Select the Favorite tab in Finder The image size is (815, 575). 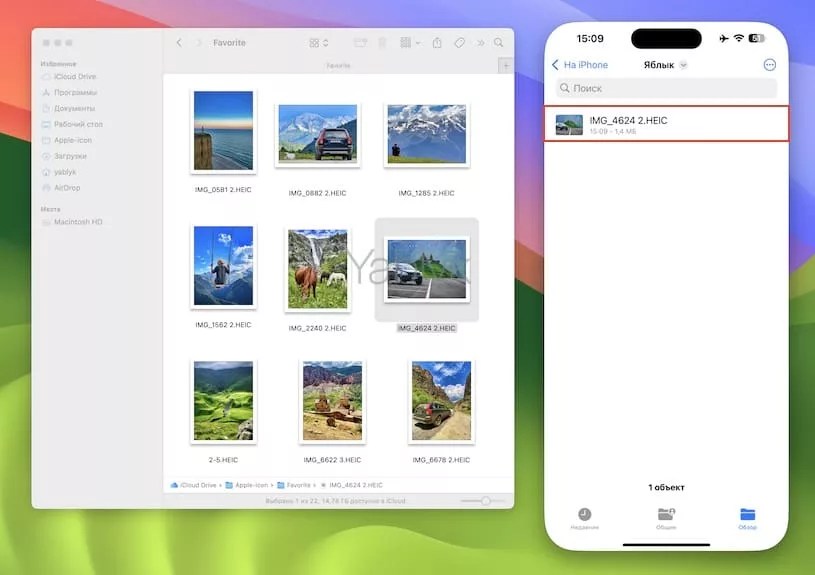click(338, 66)
